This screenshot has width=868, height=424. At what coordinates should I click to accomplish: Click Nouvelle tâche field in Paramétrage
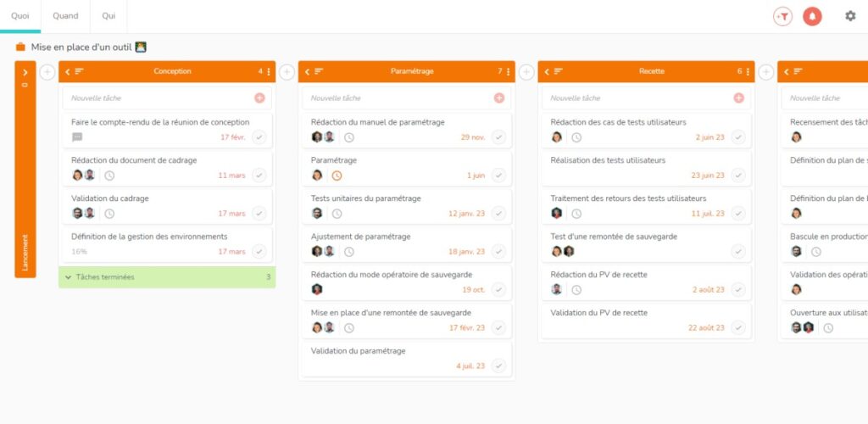tap(407, 98)
